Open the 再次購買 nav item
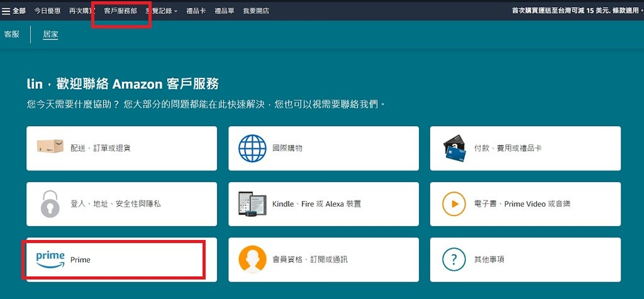Screen dimensions: 644x299 click(x=82, y=11)
